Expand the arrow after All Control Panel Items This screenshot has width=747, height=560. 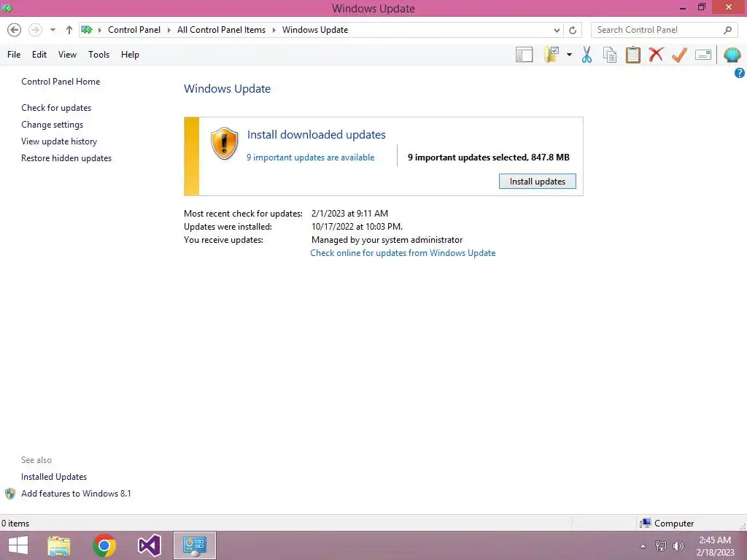tap(274, 30)
